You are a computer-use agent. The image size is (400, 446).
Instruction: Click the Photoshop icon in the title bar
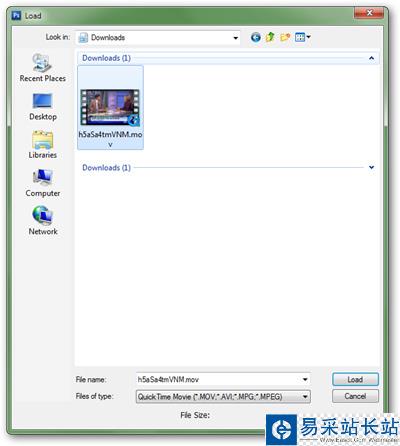[x=16, y=15]
